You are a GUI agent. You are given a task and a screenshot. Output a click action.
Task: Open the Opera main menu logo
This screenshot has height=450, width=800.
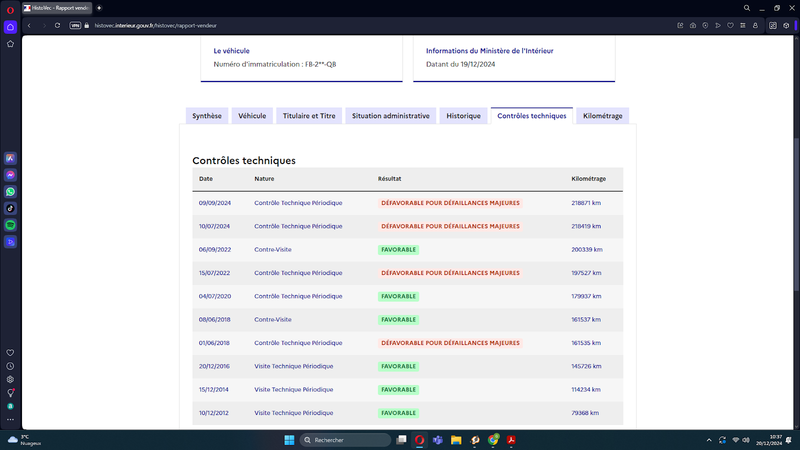tap(10, 10)
